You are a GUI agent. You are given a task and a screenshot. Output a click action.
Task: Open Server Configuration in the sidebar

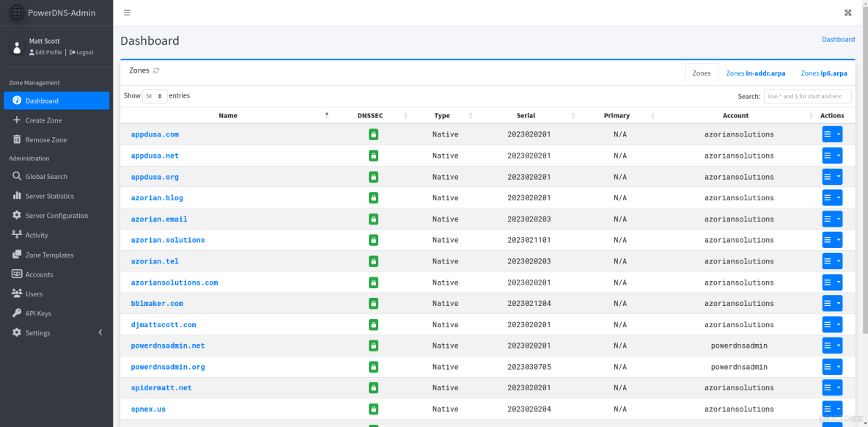coord(56,216)
